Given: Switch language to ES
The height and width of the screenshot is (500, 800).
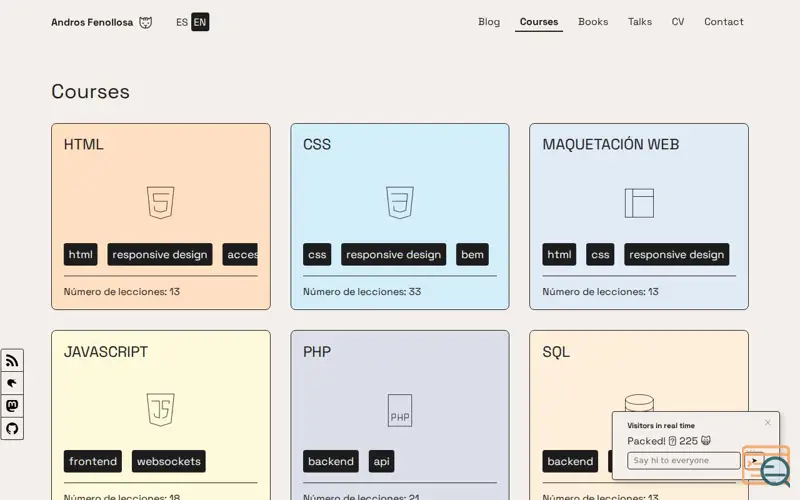Looking at the screenshot, I should [182, 22].
